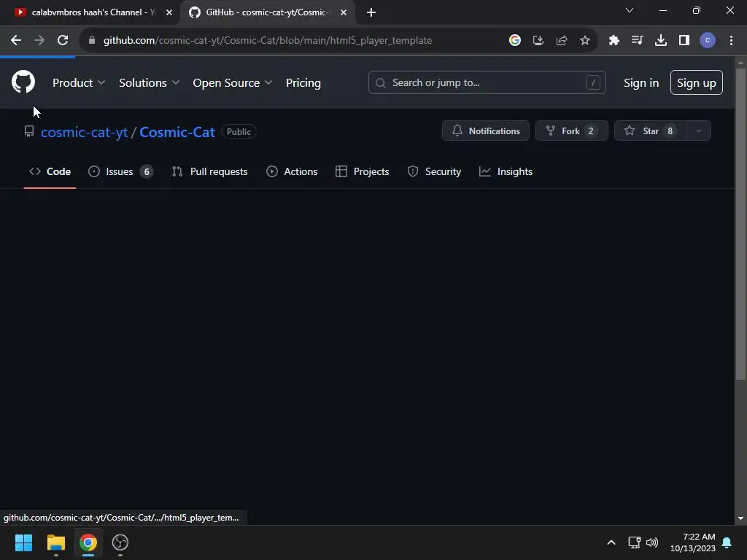Reload the current GitHub page
This screenshot has height=560, width=747.
click(x=63, y=41)
